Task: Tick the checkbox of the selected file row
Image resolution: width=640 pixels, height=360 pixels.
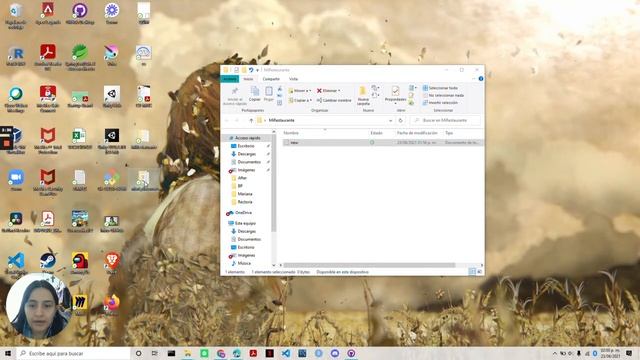Action: click(x=287, y=142)
